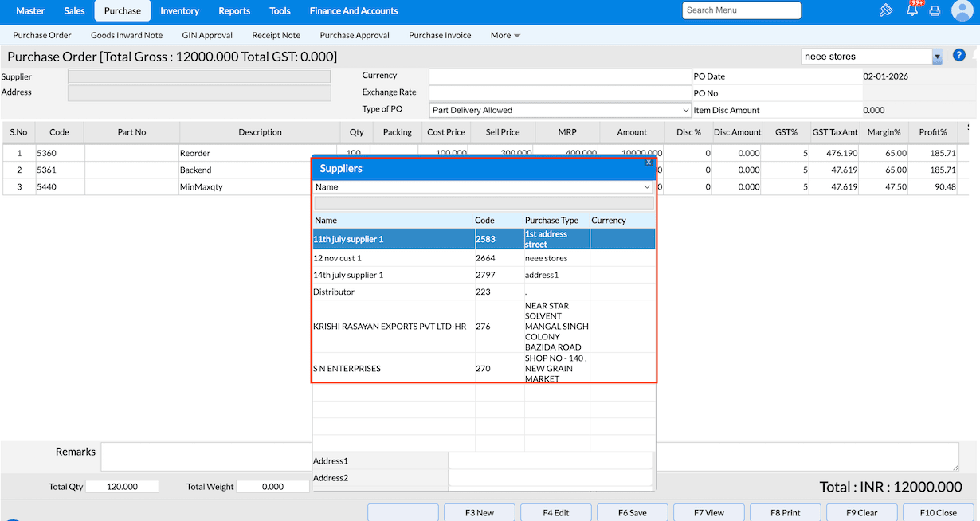Select supplier KRISHI RASAYAN EXPORTS PVT LTD-HR

point(390,327)
